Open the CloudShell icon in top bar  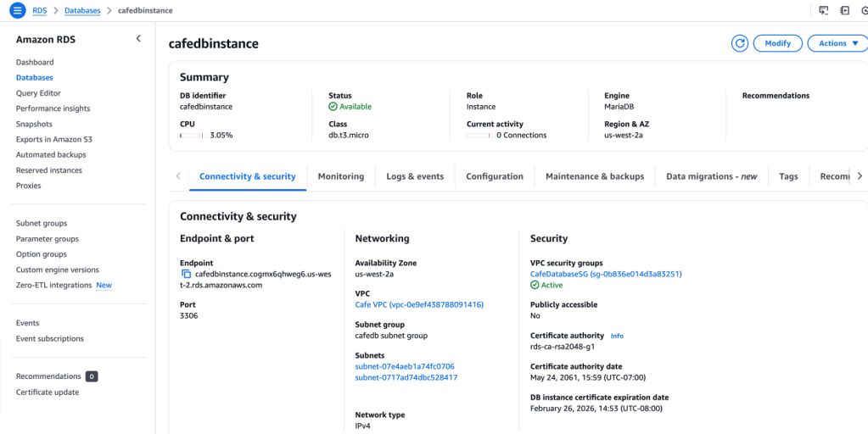tap(823, 10)
